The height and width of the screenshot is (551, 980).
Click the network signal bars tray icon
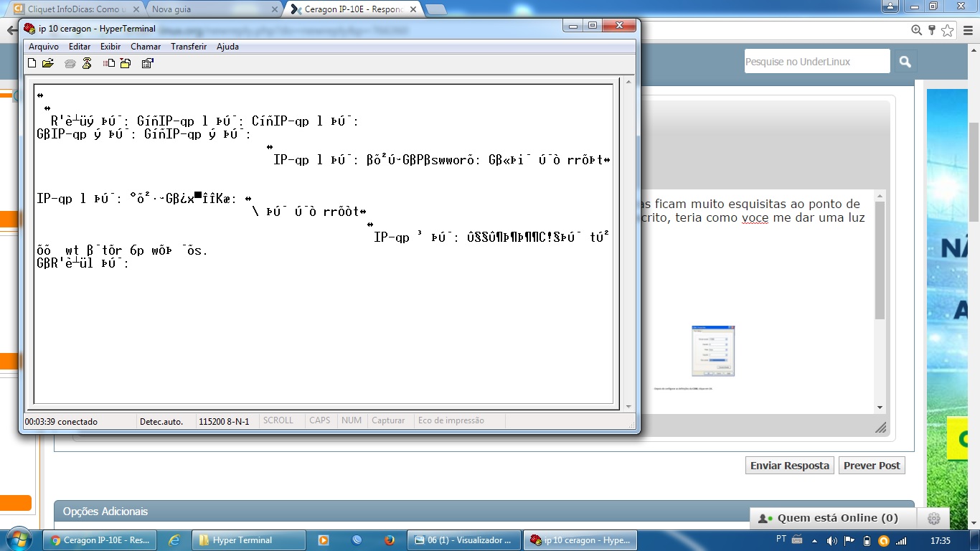pos(901,540)
